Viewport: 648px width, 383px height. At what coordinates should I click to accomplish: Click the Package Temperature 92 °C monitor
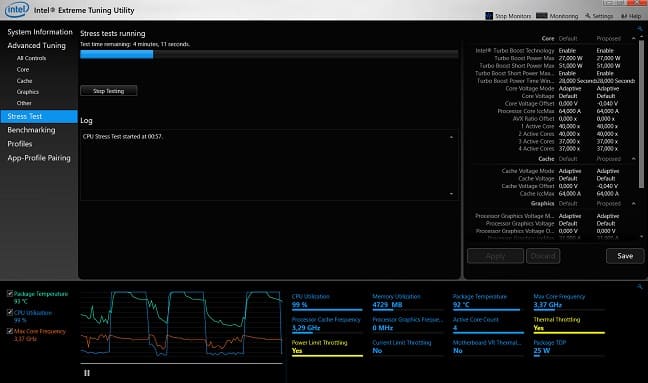[x=487, y=301]
